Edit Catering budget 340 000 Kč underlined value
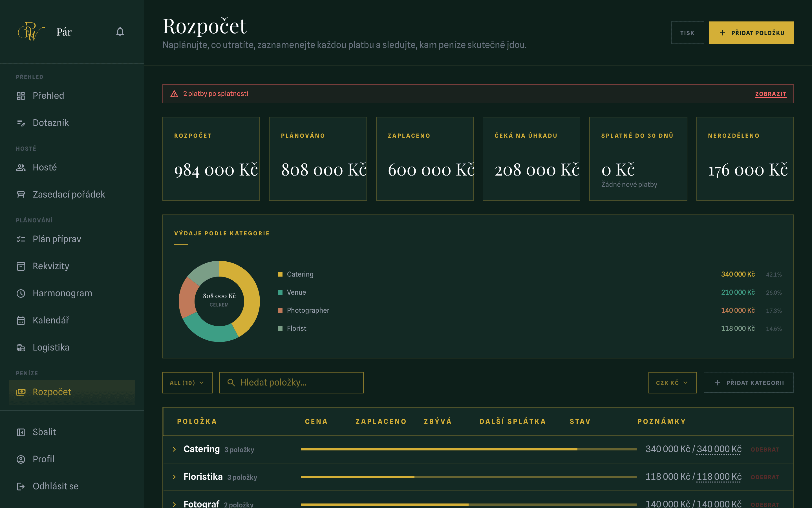The height and width of the screenshot is (508, 812). (x=719, y=449)
